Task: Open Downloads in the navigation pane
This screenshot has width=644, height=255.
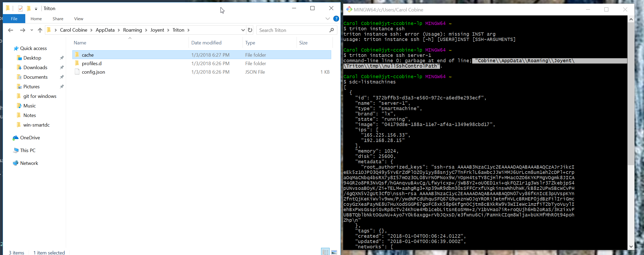Action: tap(35, 68)
